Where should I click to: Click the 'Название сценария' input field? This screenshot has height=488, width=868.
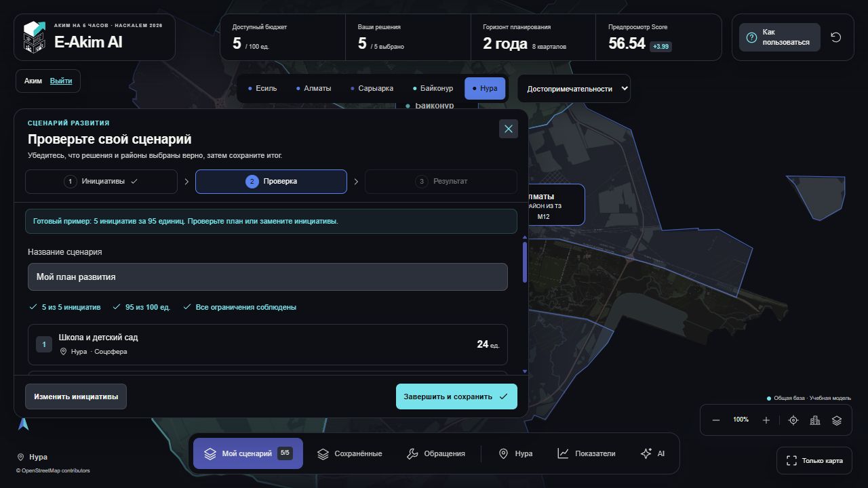(268, 277)
